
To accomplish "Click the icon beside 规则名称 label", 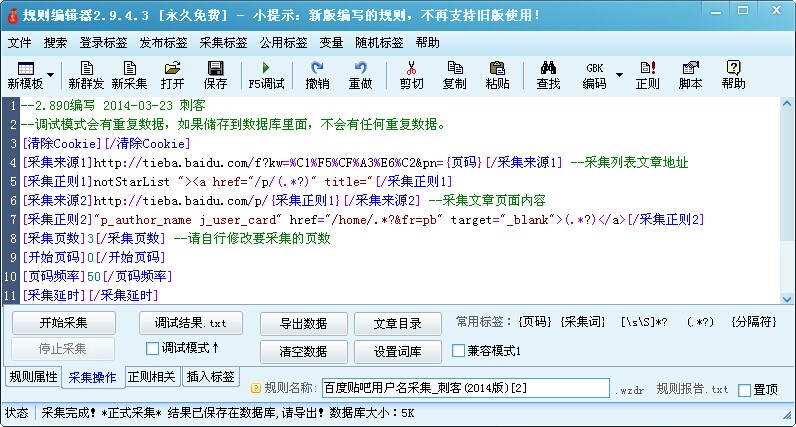I will (256, 388).
